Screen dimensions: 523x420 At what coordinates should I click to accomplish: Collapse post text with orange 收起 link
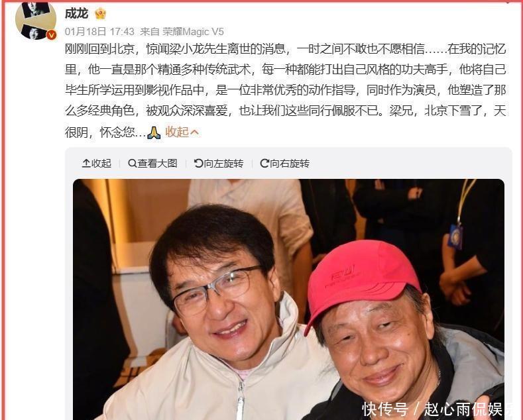pos(177,132)
